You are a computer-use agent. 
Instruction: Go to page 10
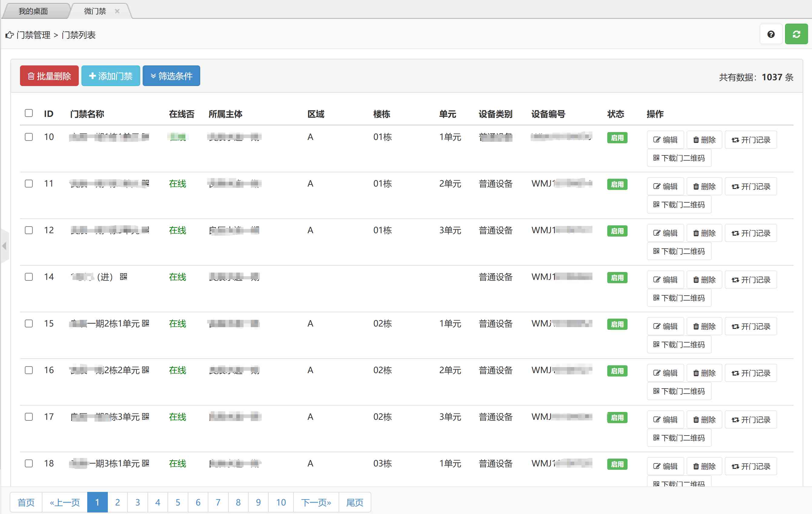[281, 502]
